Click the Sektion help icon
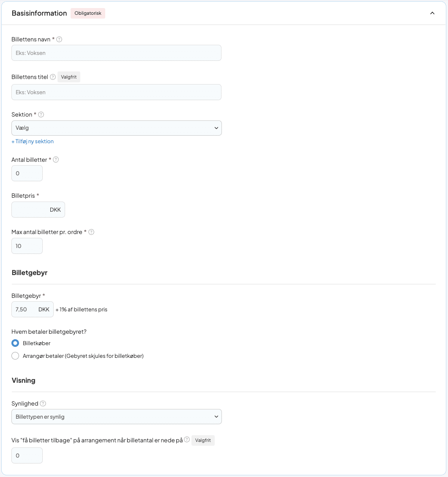 pyautogui.click(x=41, y=114)
